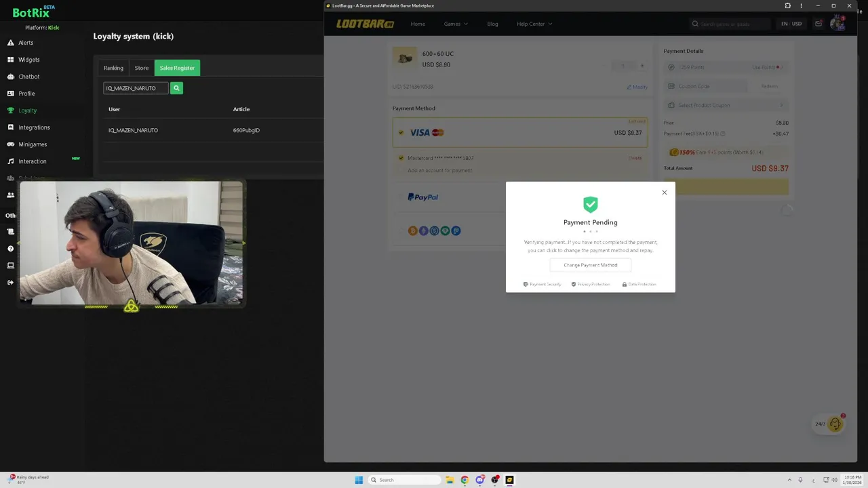Select the saved Mastercard ending 5807
Screen dimensions: 868x488
520,158
